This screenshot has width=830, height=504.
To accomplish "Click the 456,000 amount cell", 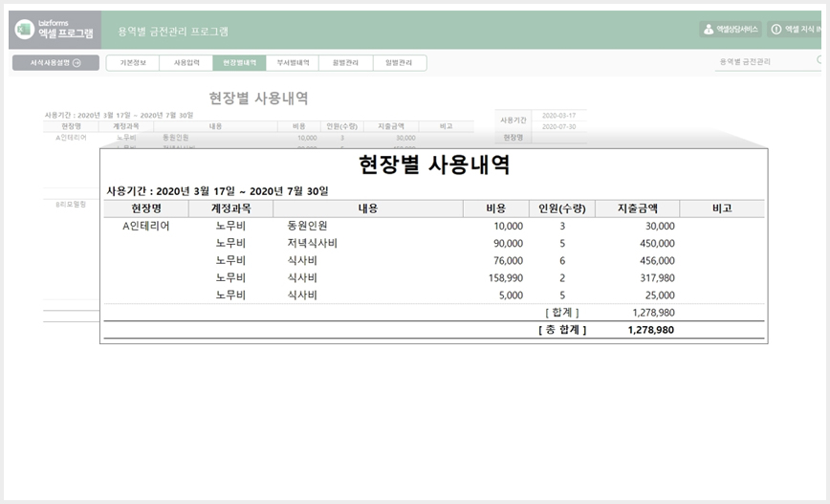I will (x=657, y=260).
